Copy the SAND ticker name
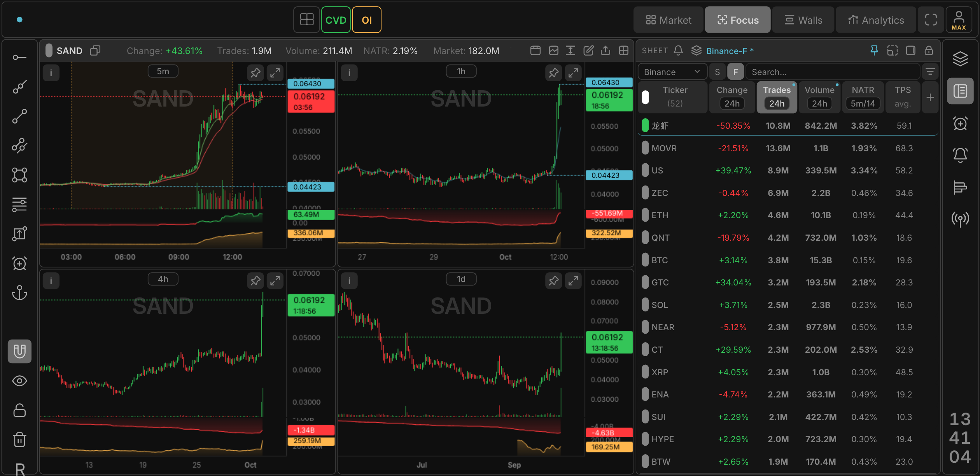This screenshot has width=980, height=476. pos(95,51)
